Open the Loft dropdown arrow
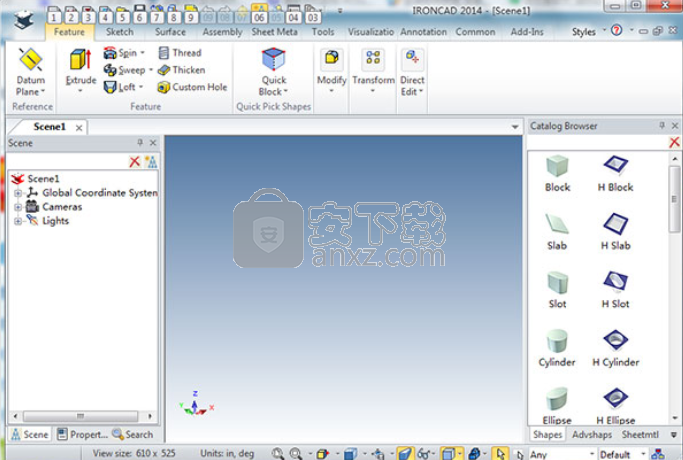 141,87
